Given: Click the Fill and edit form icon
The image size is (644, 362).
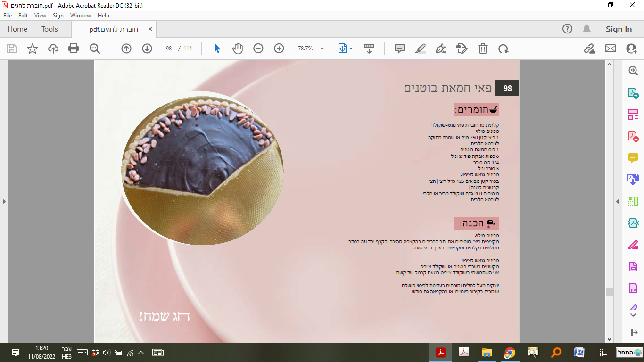Looking at the screenshot, I should pyautogui.click(x=462, y=49).
